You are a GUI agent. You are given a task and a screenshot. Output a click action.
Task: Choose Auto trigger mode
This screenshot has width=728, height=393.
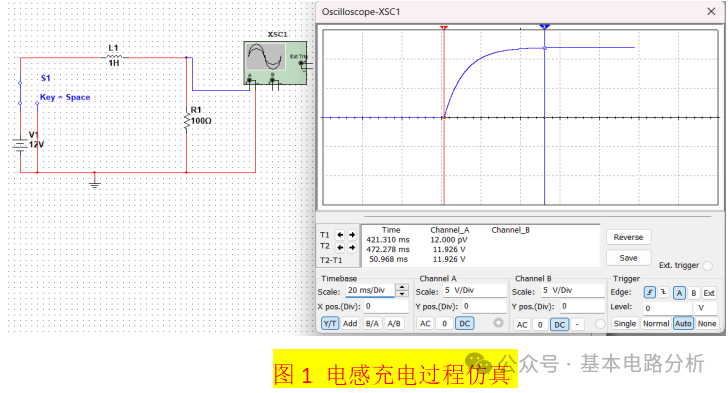(683, 323)
